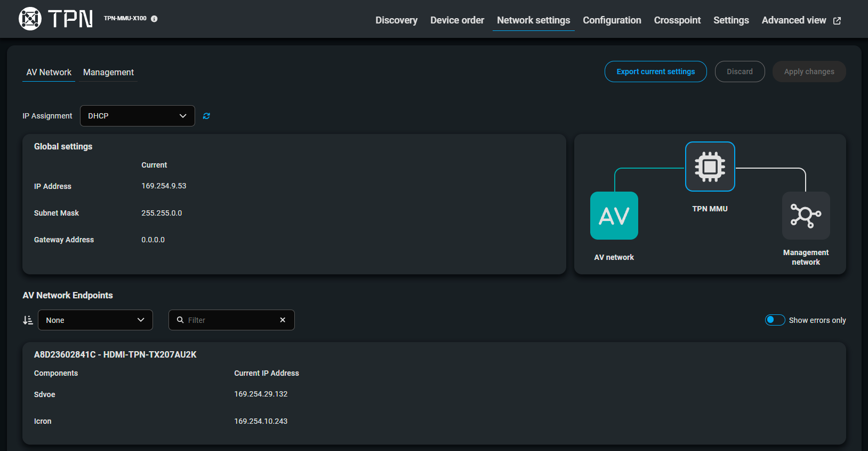Viewport: 868px width, 451px height.
Task: Click subnet mask value 255.255.0.0
Action: coord(162,213)
